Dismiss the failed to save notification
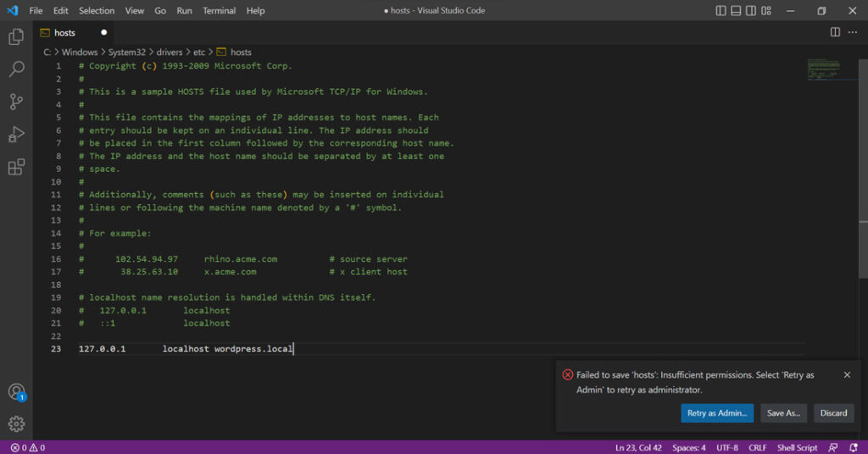868x454 pixels. (x=847, y=374)
